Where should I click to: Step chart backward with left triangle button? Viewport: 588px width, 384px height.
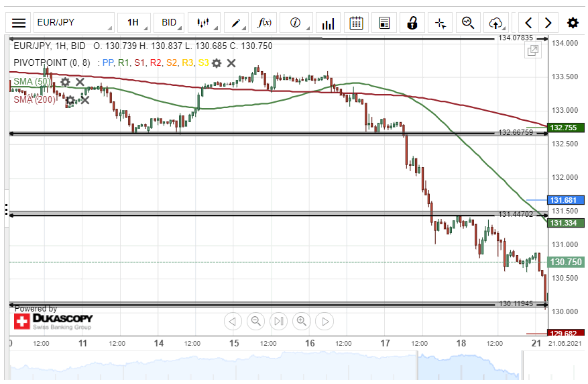coord(233,322)
